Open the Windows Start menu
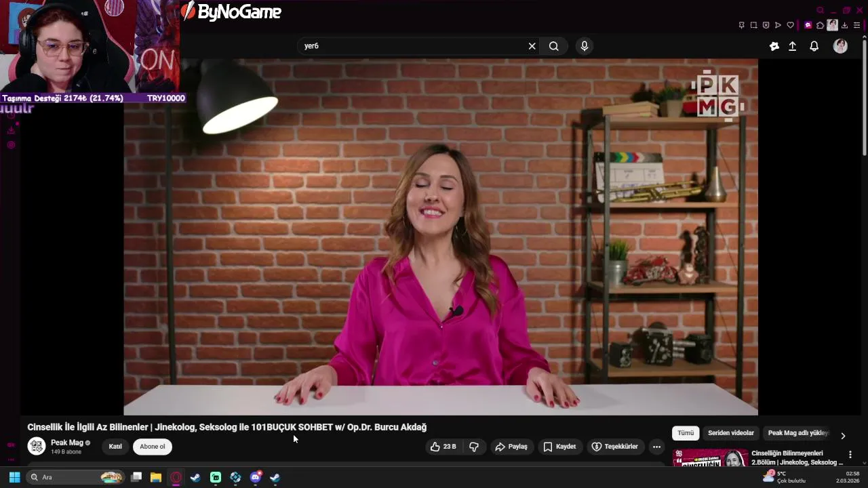This screenshot has width=868, height=488. 14,477
